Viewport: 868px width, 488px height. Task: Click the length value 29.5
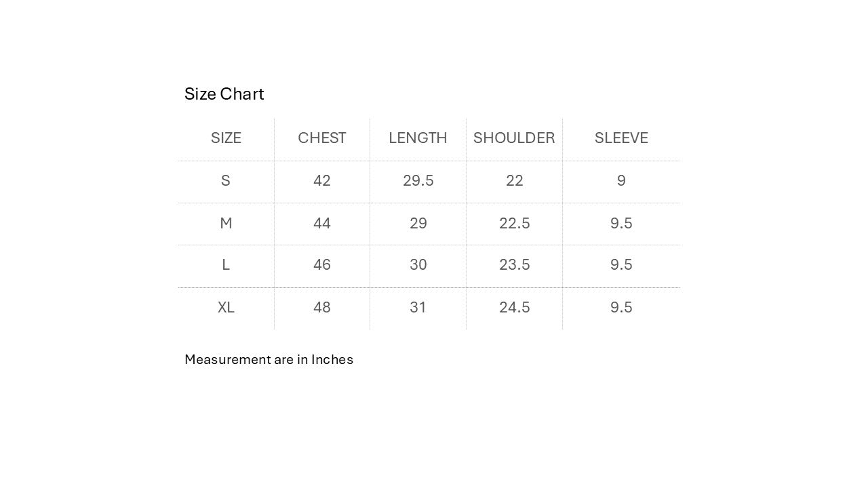[418, 181]
